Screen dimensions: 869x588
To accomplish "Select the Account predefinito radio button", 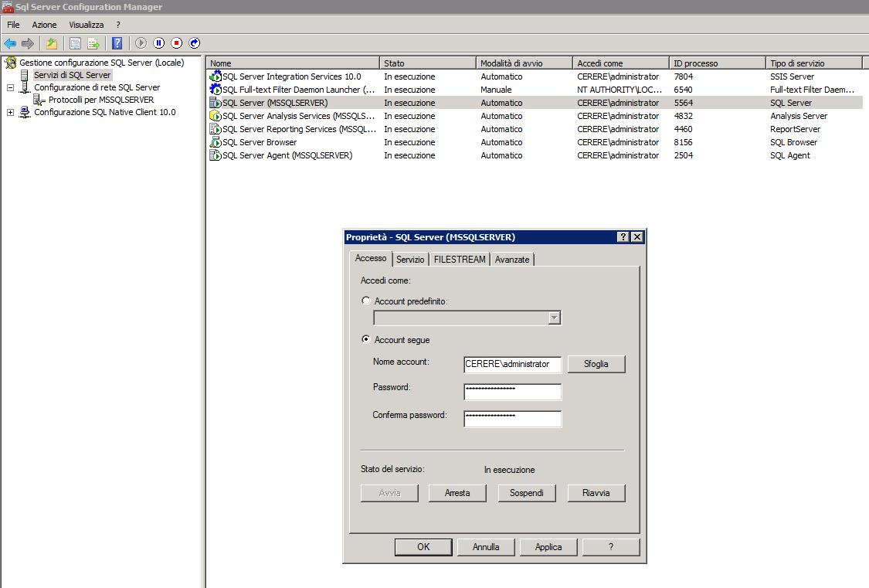I will [x=366, y=301].
